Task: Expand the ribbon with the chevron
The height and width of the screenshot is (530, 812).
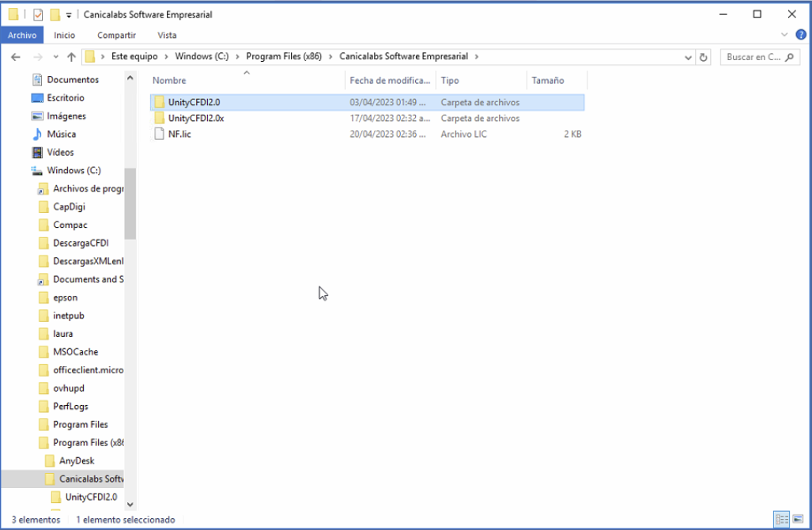Action: point(784,35)
